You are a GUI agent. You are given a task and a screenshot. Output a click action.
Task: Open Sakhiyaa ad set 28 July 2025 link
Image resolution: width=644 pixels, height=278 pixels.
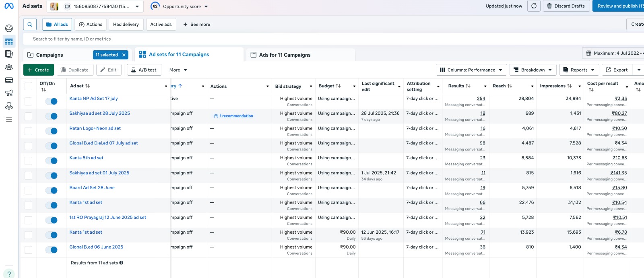tap(99, 113)
